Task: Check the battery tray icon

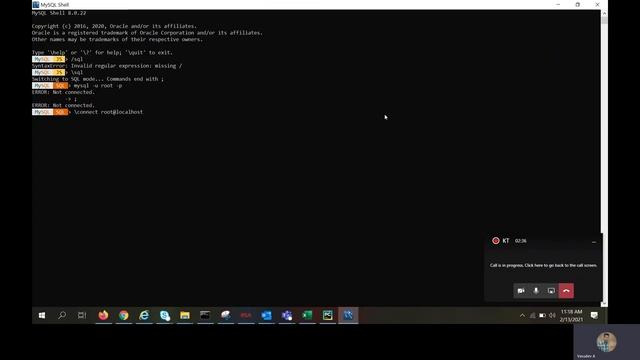Action: 542,315
